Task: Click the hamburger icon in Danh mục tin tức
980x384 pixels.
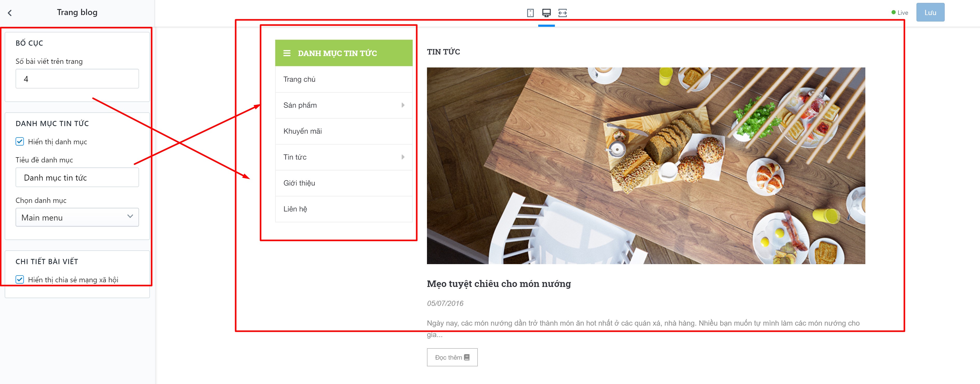Action: (x=287, y=53)
